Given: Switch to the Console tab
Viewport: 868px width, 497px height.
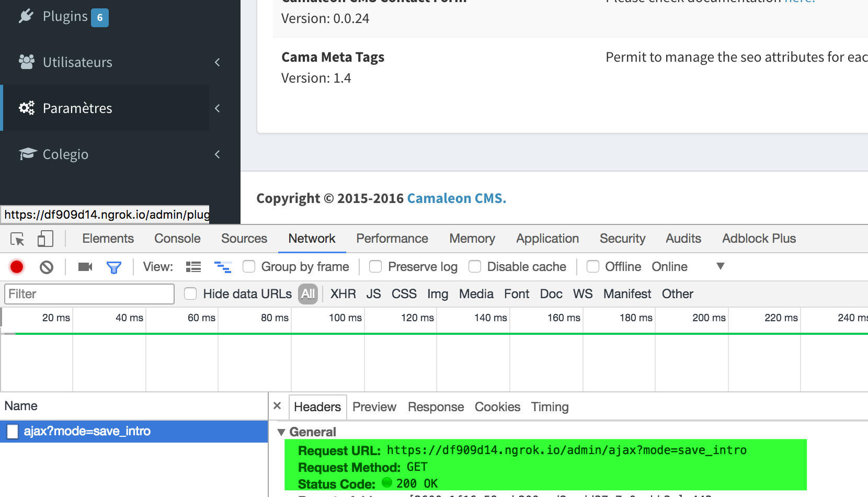Looking at the screenshot, I should 177,239.
